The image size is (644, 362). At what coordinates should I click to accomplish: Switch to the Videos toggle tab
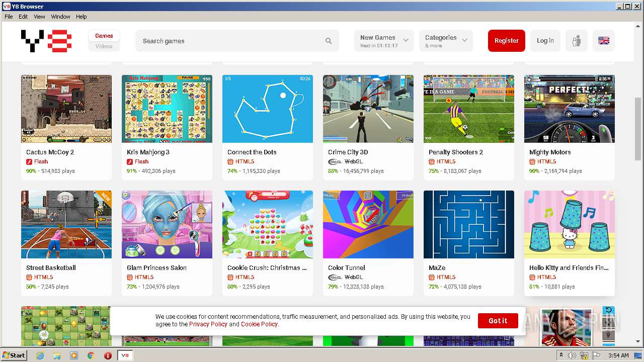(x=104, y=46)
